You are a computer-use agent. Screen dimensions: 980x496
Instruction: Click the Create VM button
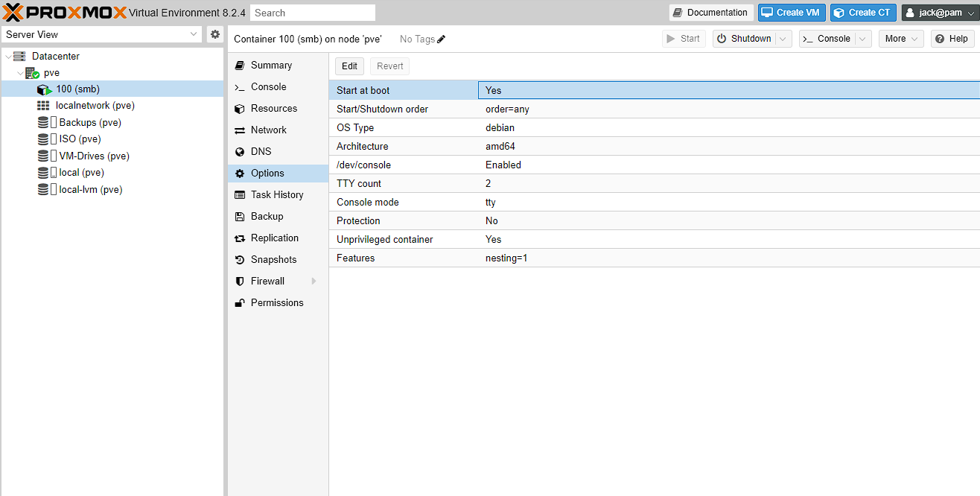(791, 13)
